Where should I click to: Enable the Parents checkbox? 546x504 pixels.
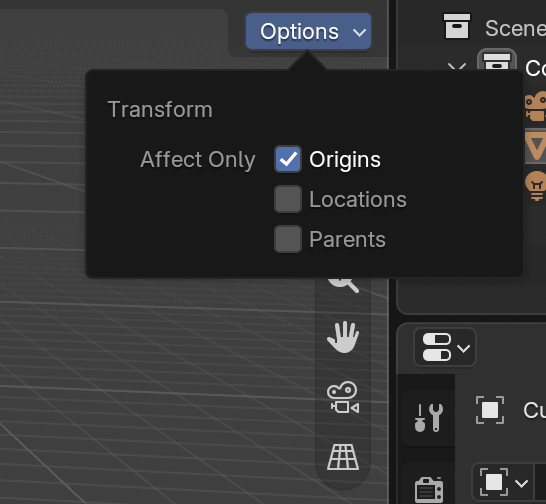[288, 239]
